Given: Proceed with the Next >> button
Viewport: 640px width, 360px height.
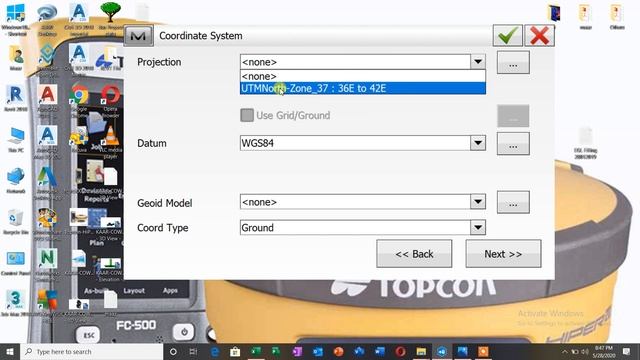Looking at the screenshot, I should [503, 254].
